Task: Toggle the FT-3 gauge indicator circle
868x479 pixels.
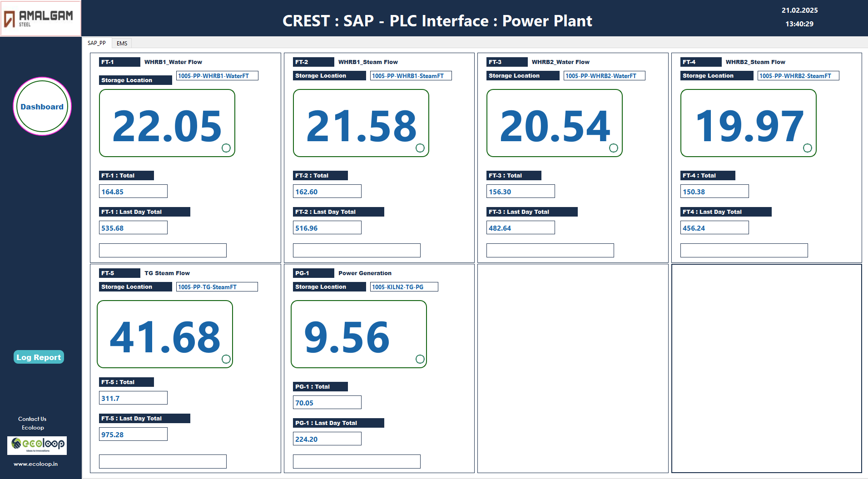Action: pyautogui.click(x=614, y=148)
